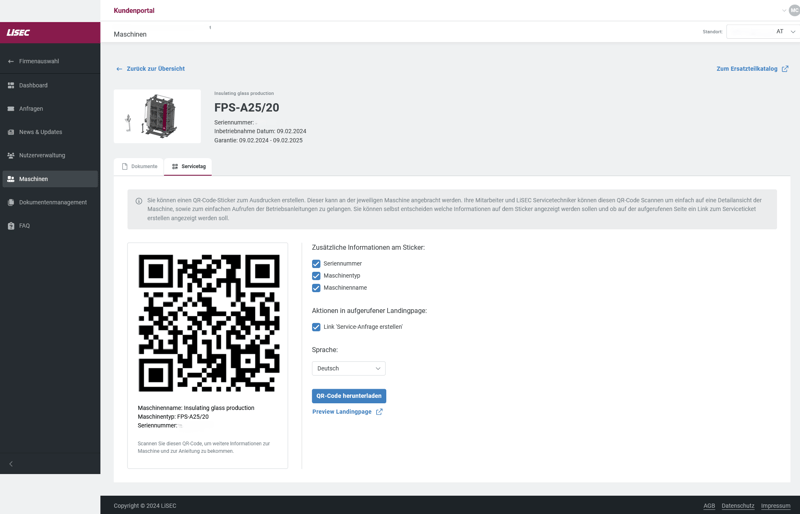Expand the user menu chevron near avatar

(784, 10)
